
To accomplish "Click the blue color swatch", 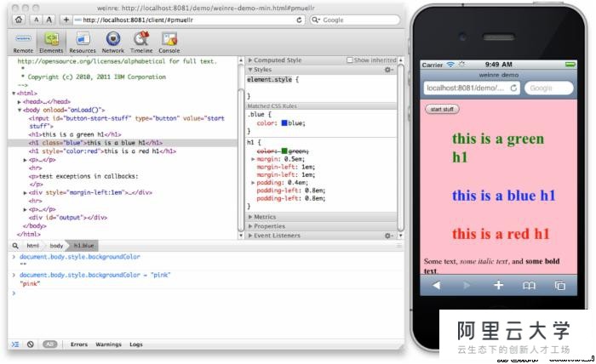I will point(284,123).
